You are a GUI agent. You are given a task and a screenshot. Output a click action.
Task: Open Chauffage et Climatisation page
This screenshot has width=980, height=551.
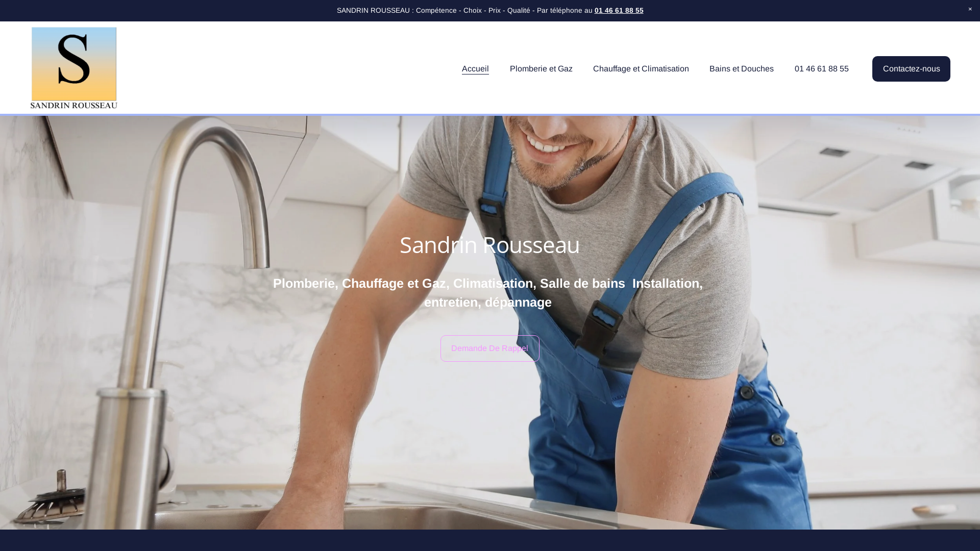click(x=641, y=69)
